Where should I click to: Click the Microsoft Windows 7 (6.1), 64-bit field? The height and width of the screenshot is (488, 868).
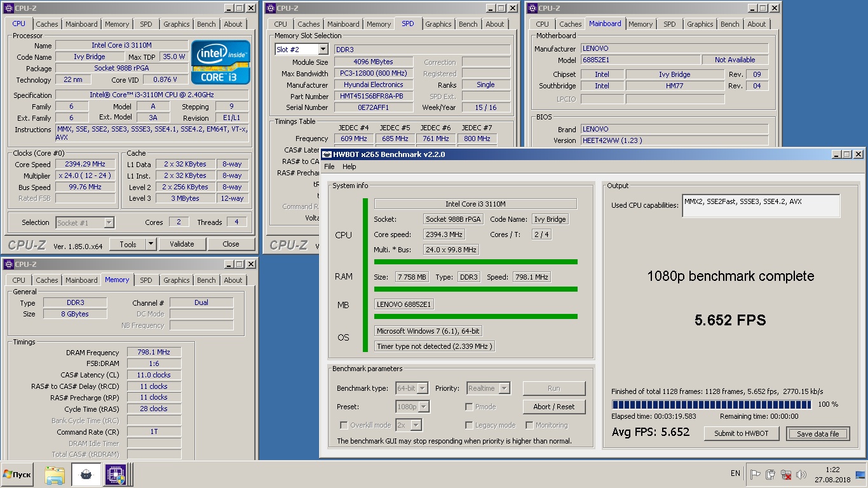(428, 331)
